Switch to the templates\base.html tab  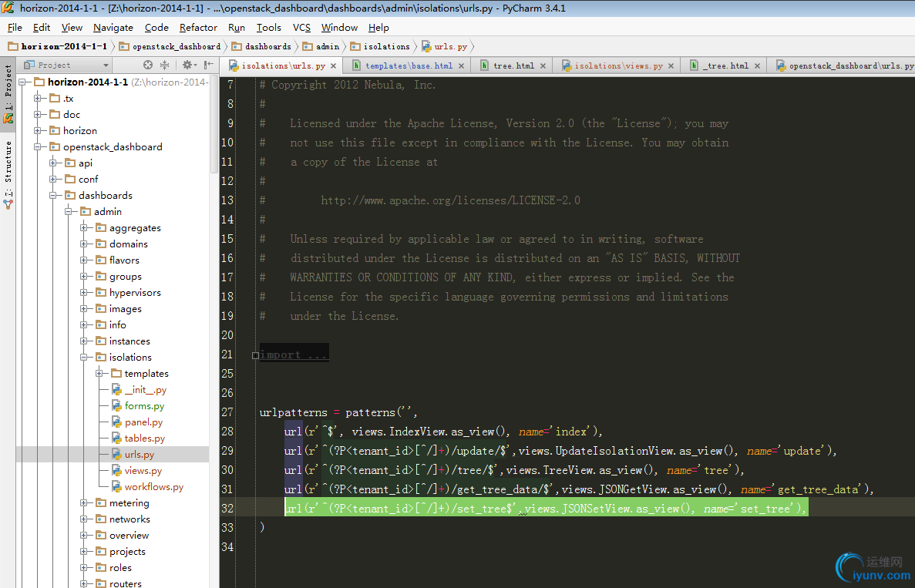pos(408,66)
